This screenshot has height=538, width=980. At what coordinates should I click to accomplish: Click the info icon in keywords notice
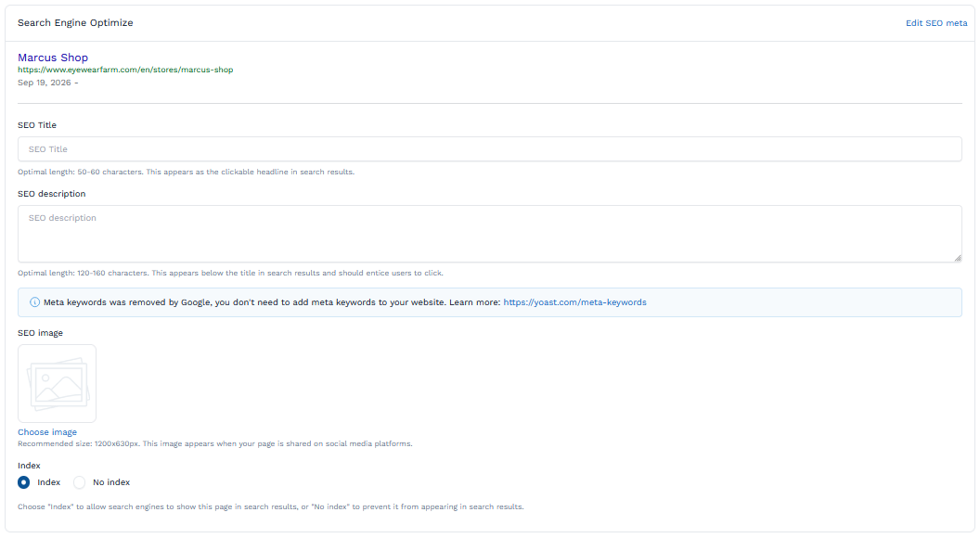34,302
